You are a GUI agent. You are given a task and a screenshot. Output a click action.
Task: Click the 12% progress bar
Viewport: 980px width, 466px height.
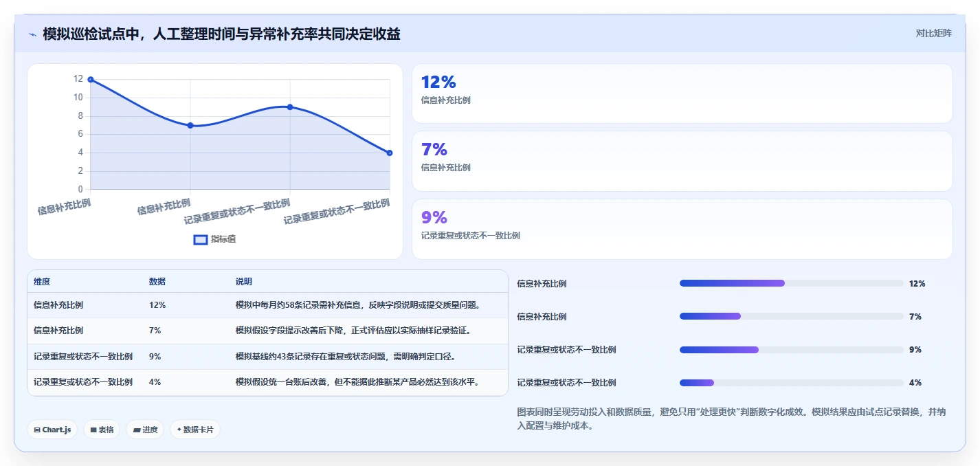791,283
